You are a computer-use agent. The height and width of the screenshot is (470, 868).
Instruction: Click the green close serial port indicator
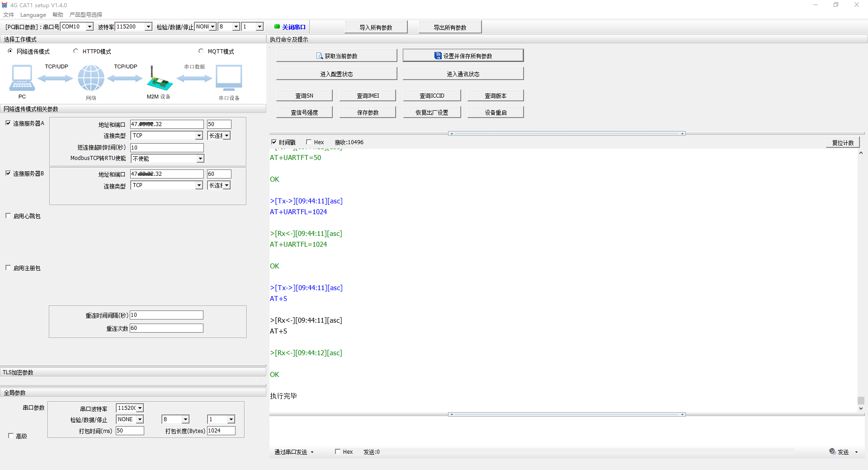tap(277, 27)
